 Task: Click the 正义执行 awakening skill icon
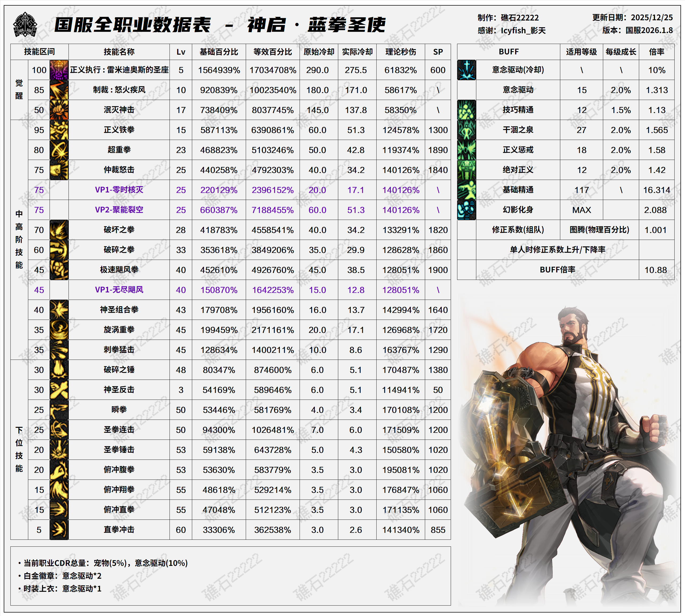pyautogui.click(x=59, y=70)
